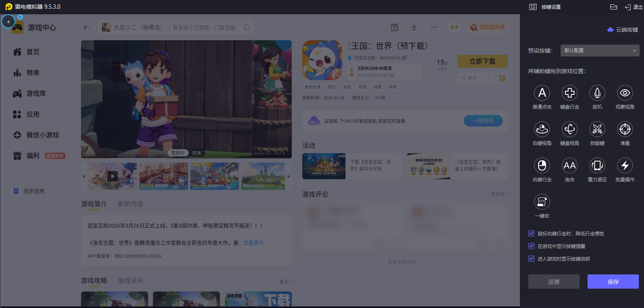The image size is (644, 308).
Task: Open 云端按键 cloud key configs
Action: (x=623, y=30)
